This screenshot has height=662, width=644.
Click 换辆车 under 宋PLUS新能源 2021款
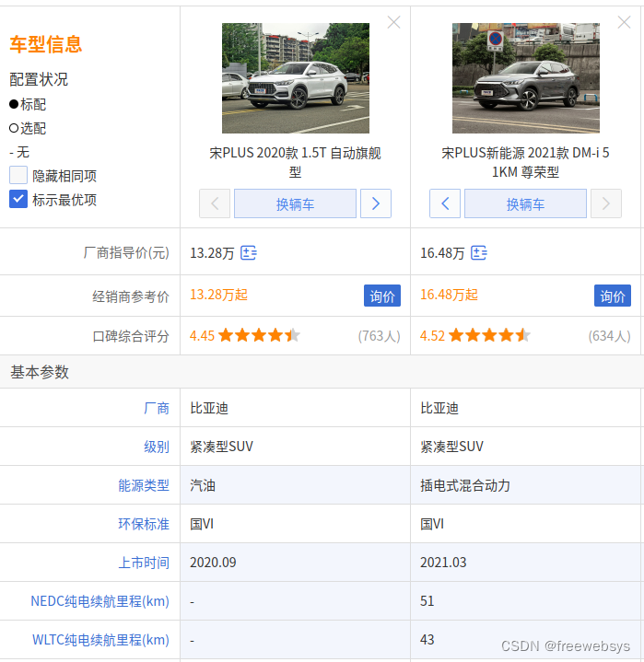point(525,203)
